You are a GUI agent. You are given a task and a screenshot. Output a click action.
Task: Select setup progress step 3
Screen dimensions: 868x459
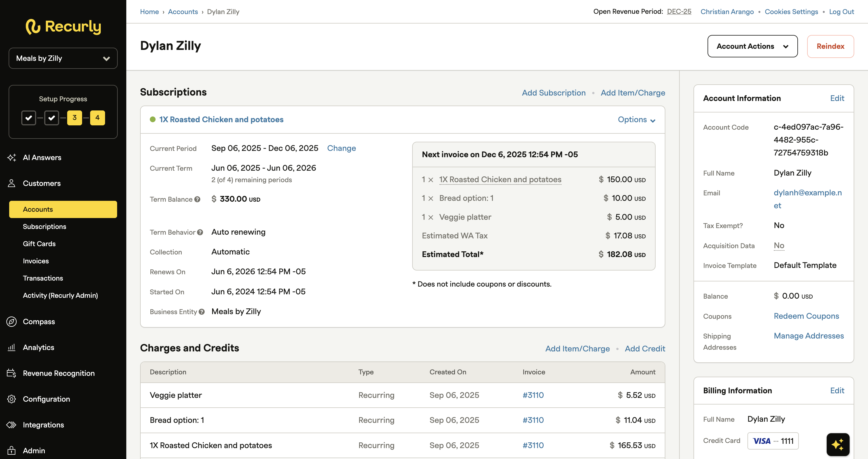coord(74,118)
